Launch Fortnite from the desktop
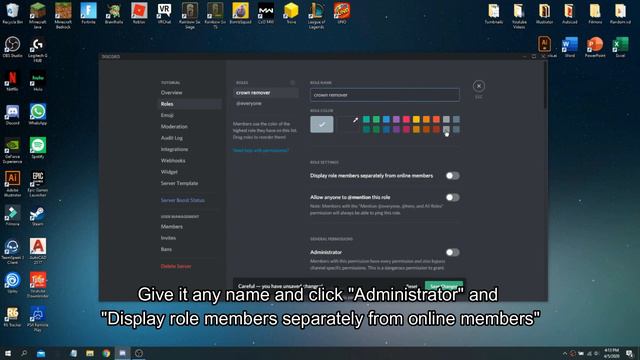 (88, 13)
